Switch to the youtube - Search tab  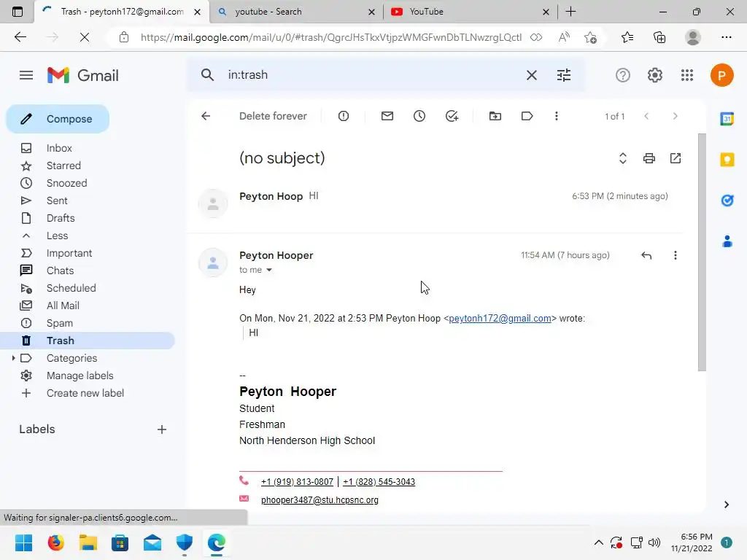[296, 12]
